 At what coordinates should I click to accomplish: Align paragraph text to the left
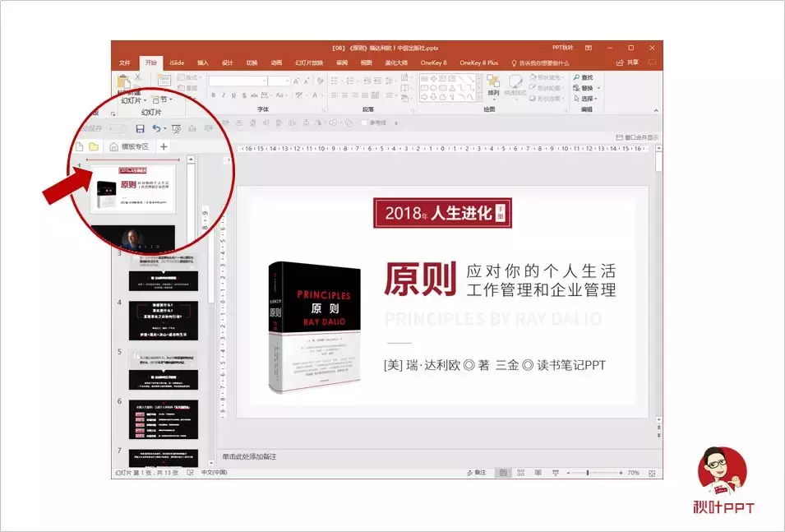[335, 95]
